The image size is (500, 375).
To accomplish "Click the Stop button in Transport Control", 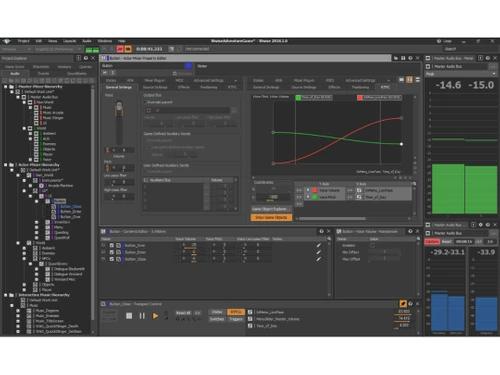I will (x=129, y=316).
